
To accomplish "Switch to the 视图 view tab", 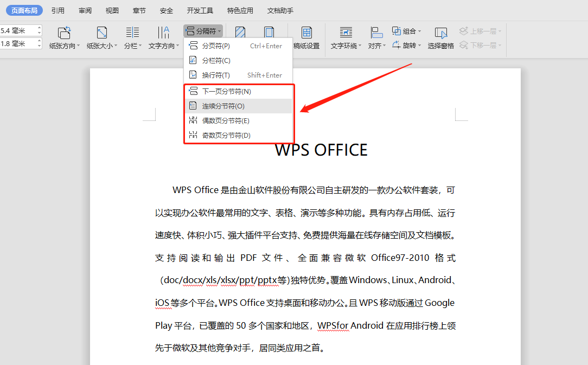I will click(x=112, y=10).
